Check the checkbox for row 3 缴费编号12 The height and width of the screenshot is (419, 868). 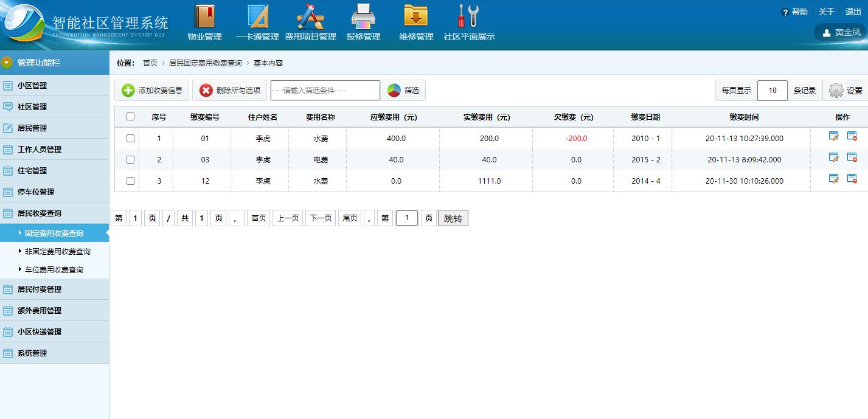130,181
